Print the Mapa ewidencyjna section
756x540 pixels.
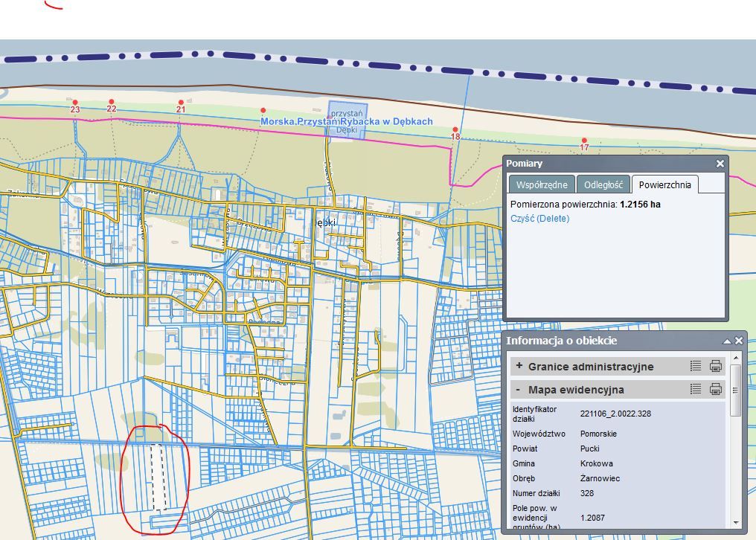coord(716,389)
